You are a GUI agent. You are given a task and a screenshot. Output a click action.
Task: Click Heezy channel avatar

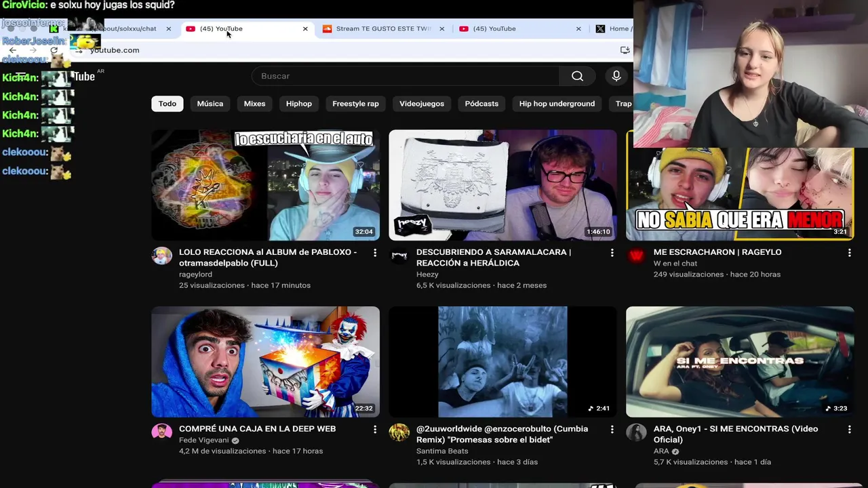[x=399, y=256]
